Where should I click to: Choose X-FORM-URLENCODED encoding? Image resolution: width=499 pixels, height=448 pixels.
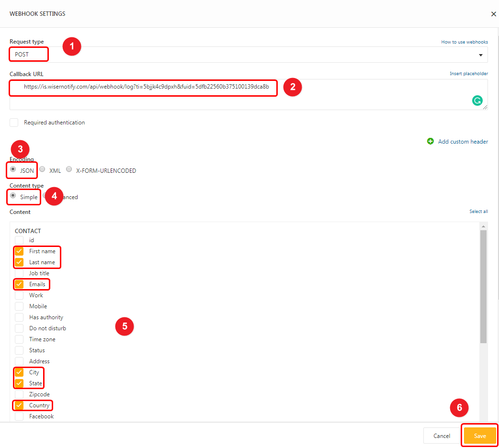click(69, 169)
